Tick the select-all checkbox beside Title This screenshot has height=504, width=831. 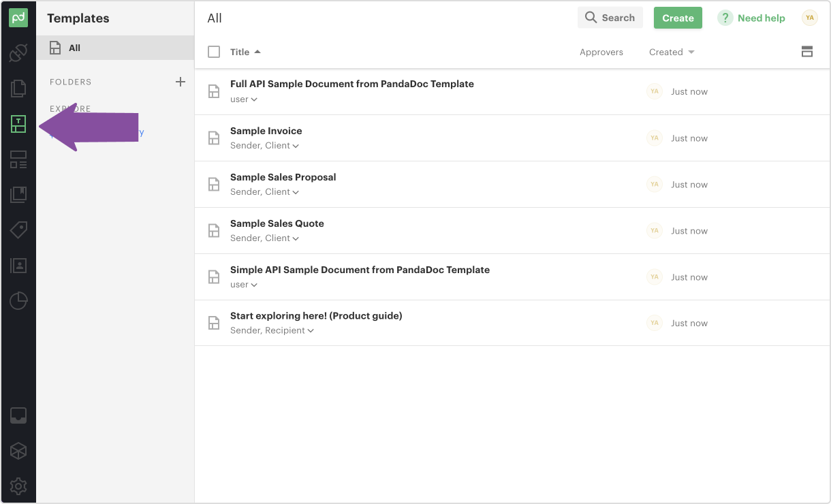pyautogui.click(x=214, y=52)
